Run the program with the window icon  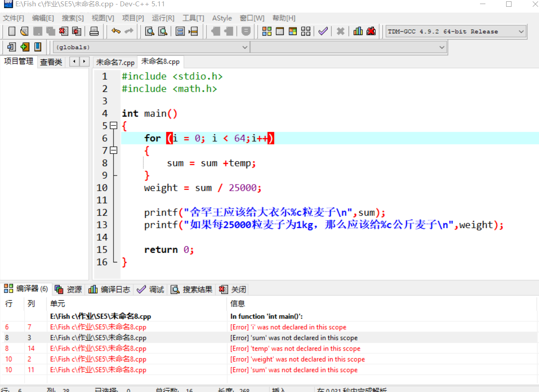(280, 31)
